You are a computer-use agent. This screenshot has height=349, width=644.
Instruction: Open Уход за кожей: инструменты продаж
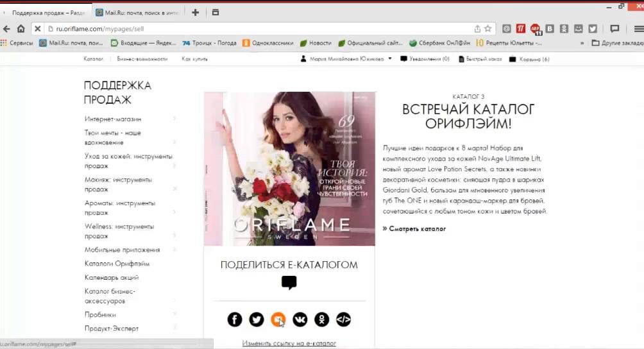coord(128,161)
